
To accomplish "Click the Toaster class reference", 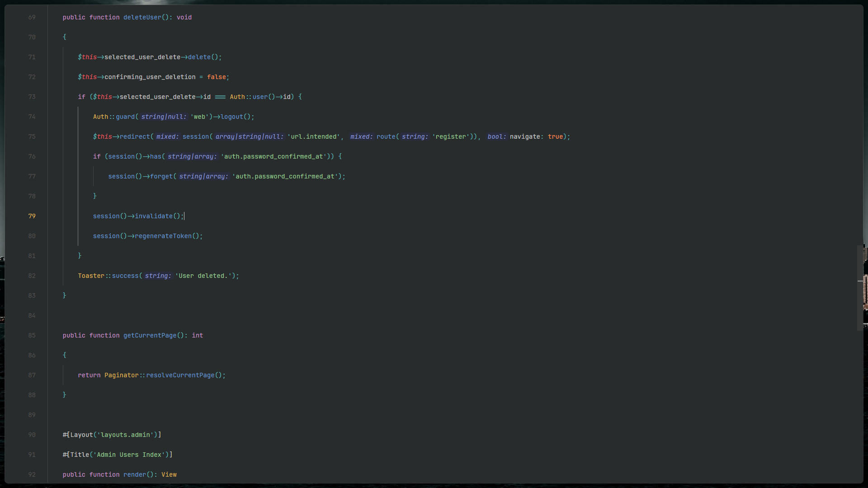I will pos(91,276).
